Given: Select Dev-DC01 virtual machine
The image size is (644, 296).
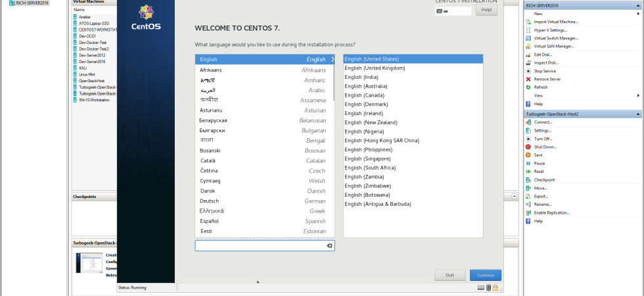Looking at the screenshot, I should tap(87, 36).
